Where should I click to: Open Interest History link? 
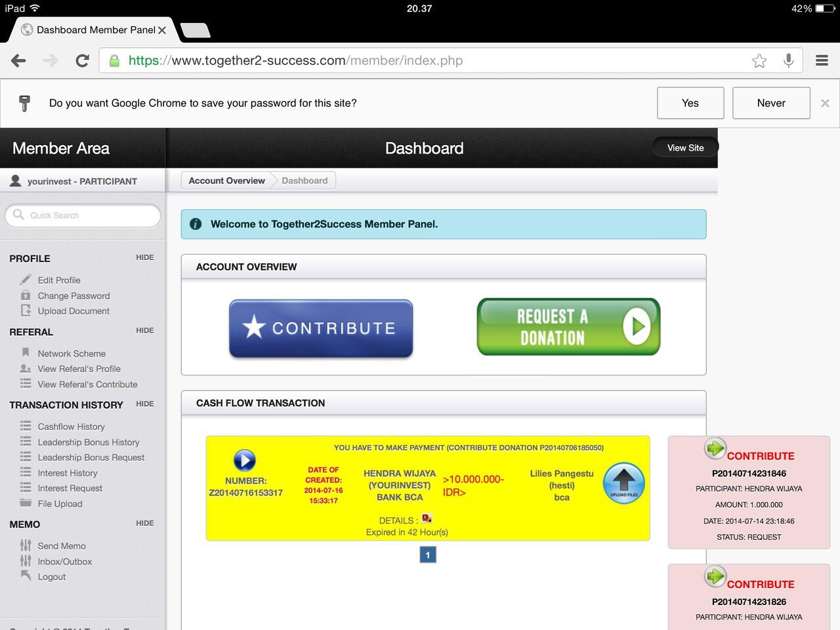(x=68, y=473)
